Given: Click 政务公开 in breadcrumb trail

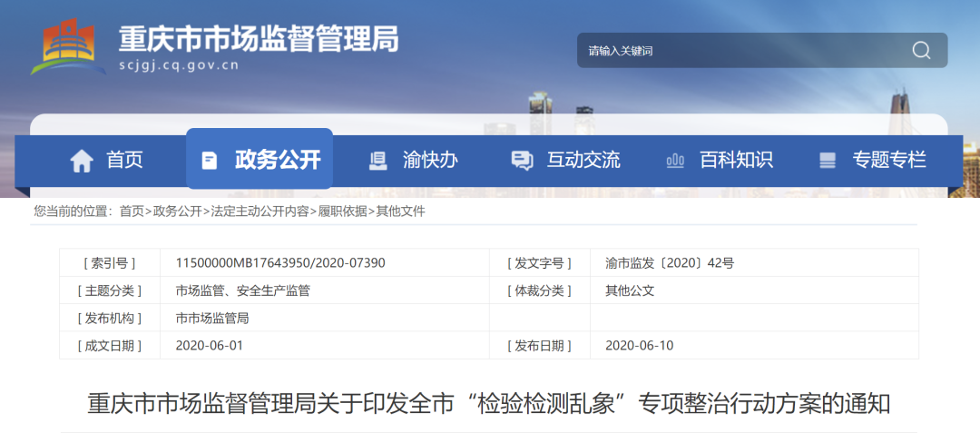Looking at the screenshot, I should (177, 212).
